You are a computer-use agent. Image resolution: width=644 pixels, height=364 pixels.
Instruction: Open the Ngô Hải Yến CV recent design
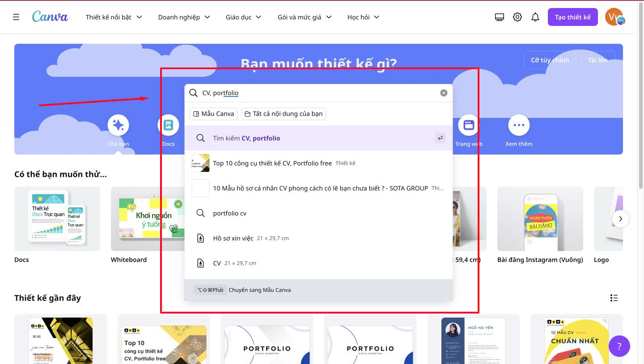click(x=474, y=339)
